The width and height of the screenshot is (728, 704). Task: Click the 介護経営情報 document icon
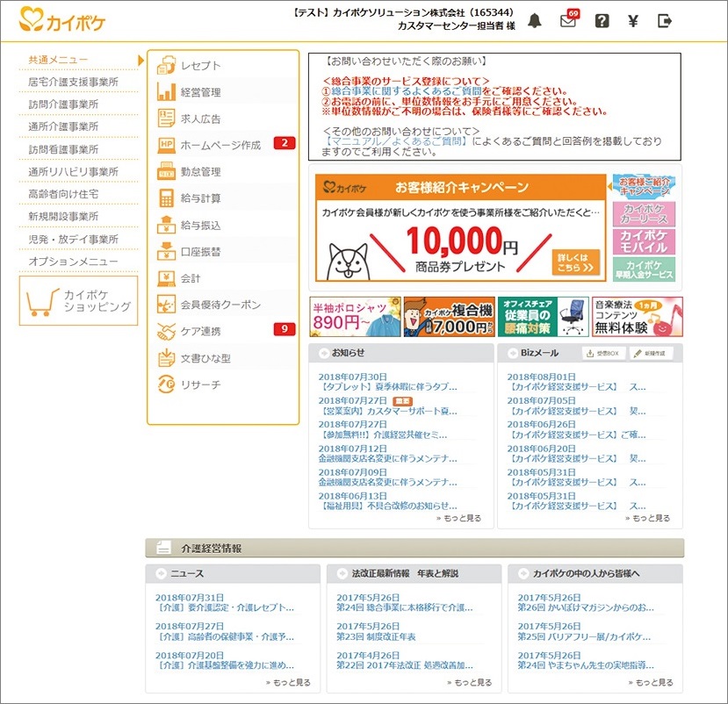coord(163,548)
